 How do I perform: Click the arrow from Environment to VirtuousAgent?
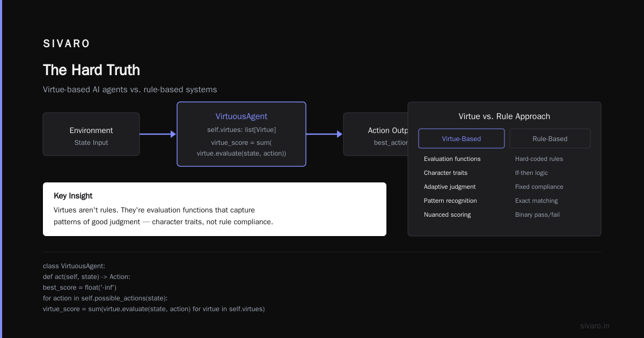click(x=158, y=134)
